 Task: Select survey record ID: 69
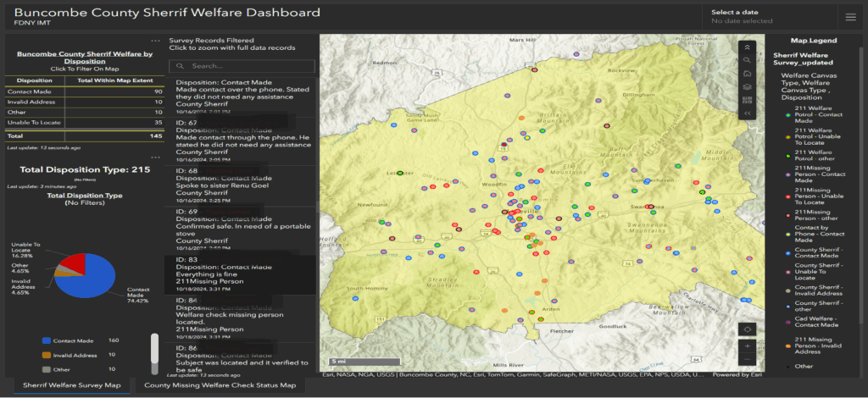[240, 230]
